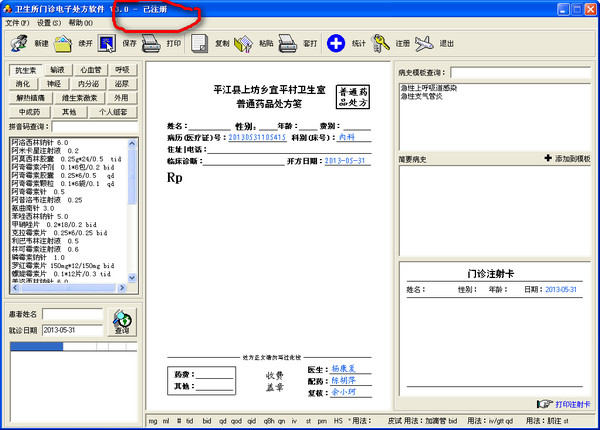Click the 注册 keys icon
This screenshot has height=430, width=600.
coord(380,44)
